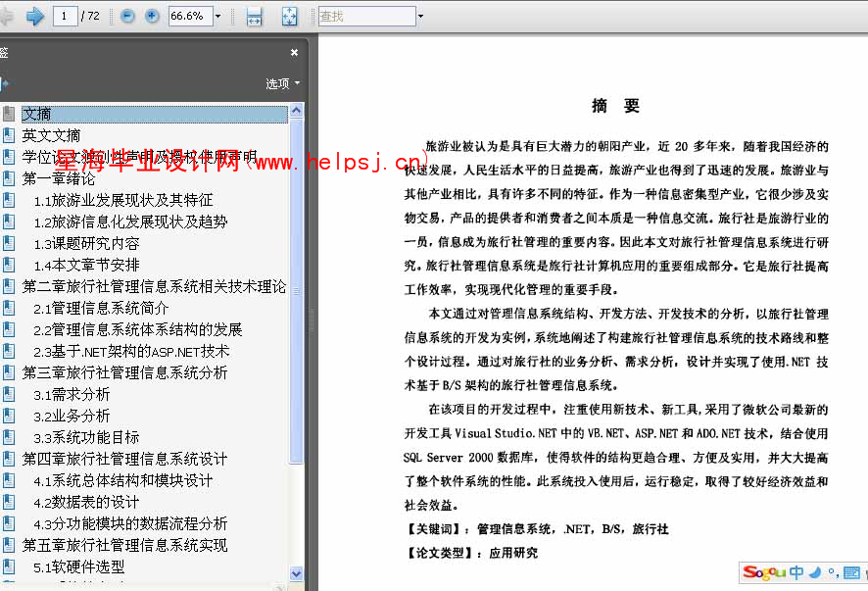Toggle Sogou Chinese/English mode 中
Viewport: 868px width, 591px height.
(x=796, y=572)
